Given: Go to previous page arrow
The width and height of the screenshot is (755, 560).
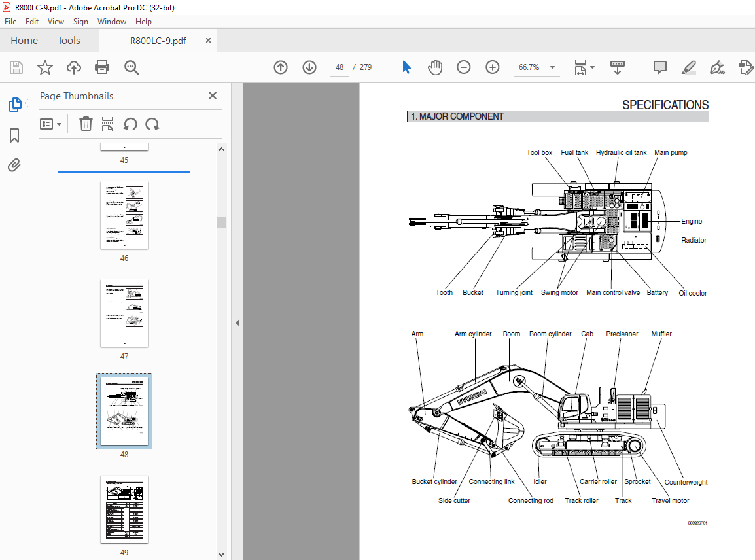Looking at the screenshot, I should point(281,67).
